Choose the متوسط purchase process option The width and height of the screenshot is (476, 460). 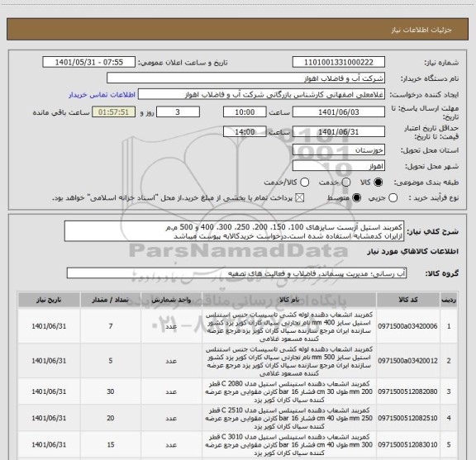(x=356, y=198)
